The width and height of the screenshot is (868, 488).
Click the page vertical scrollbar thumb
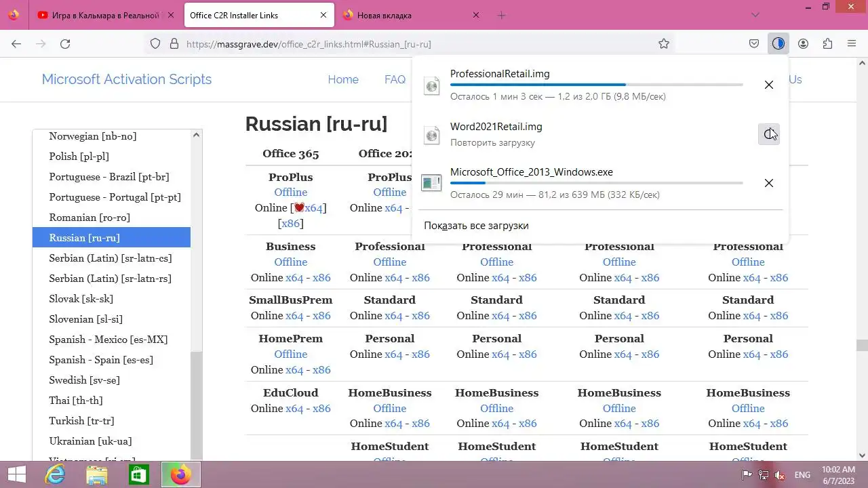click(x=862, y=345)
